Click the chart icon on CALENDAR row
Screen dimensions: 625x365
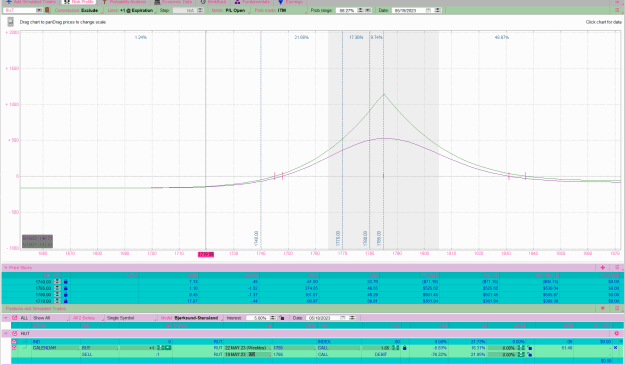point(25,348)
